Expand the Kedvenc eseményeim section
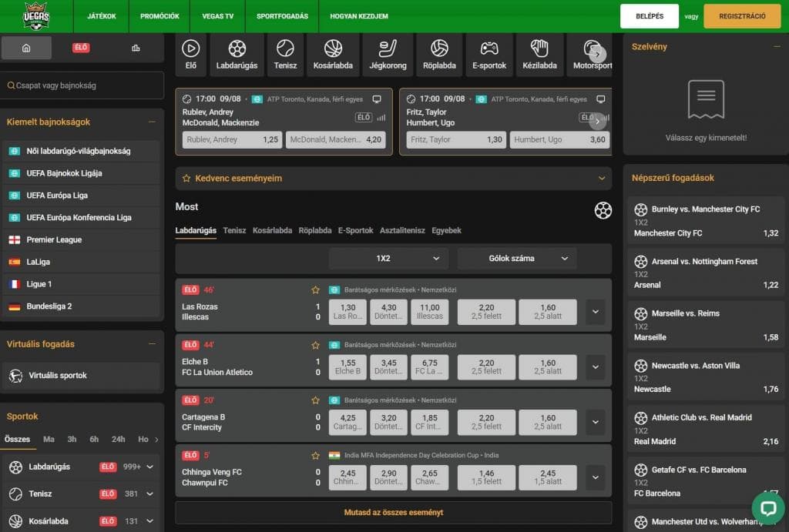 (394, 179)
